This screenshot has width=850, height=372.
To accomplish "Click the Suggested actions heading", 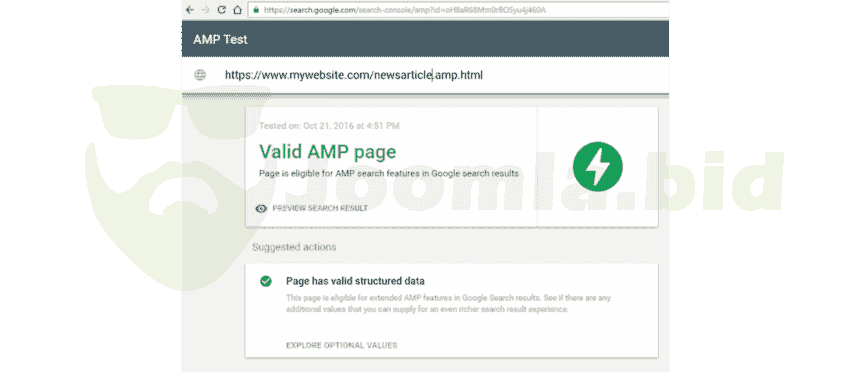I will (x=294, y=247).
